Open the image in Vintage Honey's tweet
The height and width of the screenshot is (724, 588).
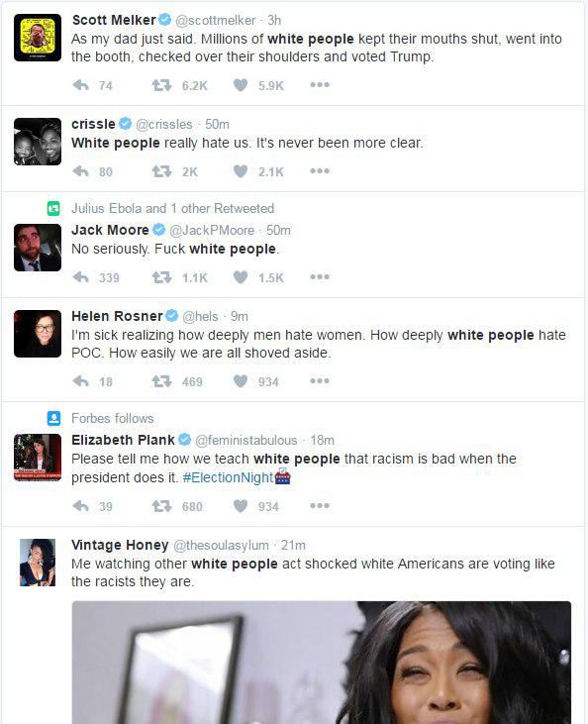pos(322,663)
